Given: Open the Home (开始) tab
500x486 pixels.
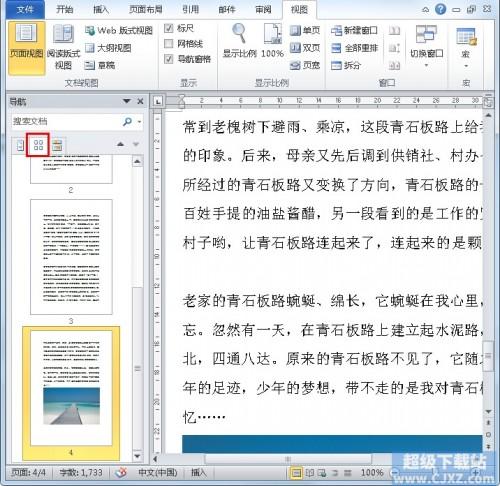Looking at the screenshot, I should 65,9.
